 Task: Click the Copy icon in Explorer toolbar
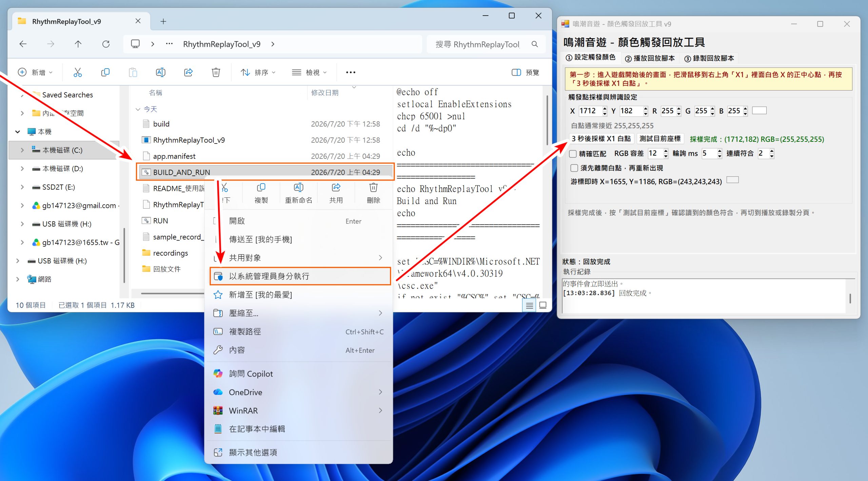coord(105,72)
